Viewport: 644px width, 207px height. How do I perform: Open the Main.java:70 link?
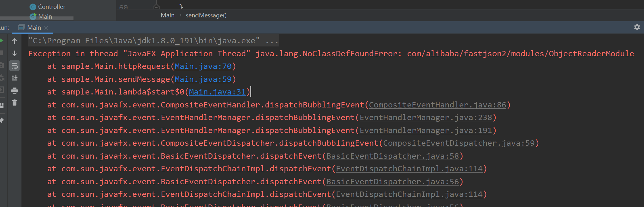(x=203, y=66)
